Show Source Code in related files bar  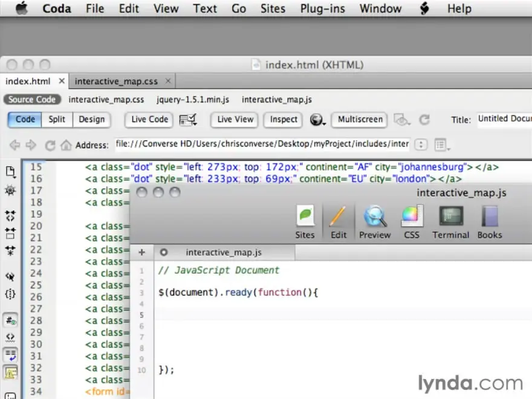pos(32,99)
